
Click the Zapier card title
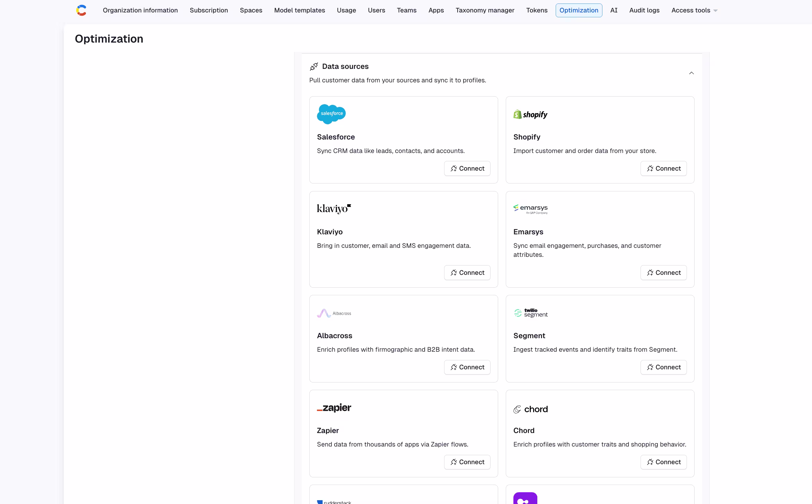[x=328, y=431]
